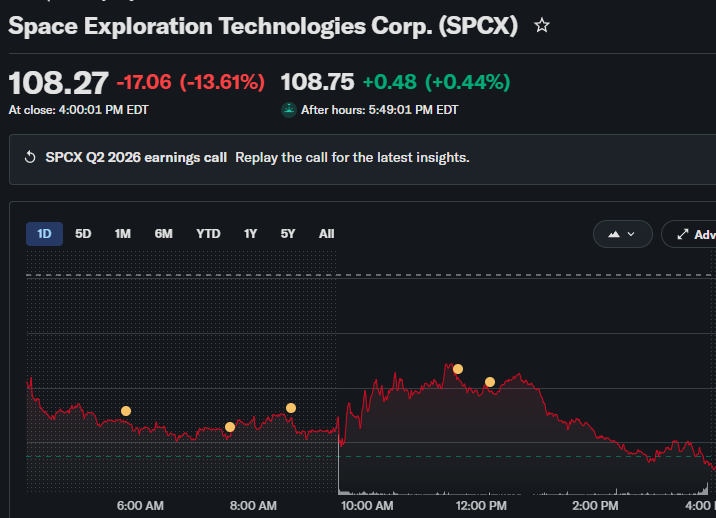Switch to the 5D range tab

pos(83,234)
